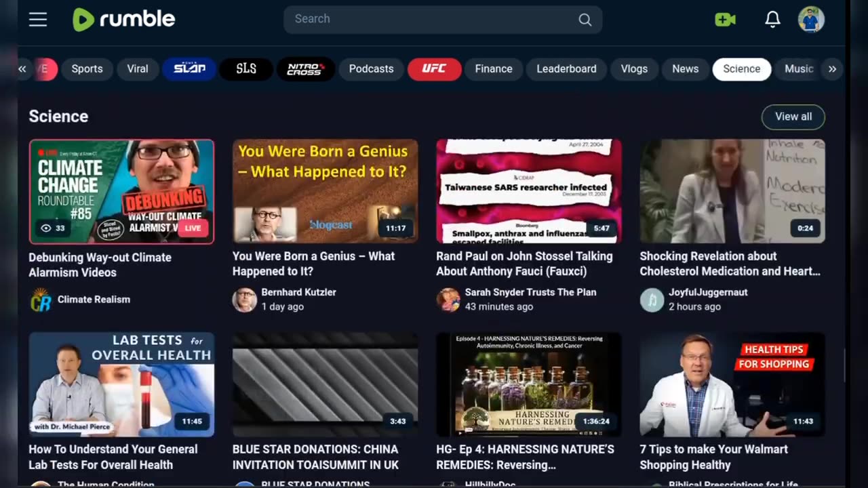
Task: Select the Sports category
Action: click(x=87, y=69)
